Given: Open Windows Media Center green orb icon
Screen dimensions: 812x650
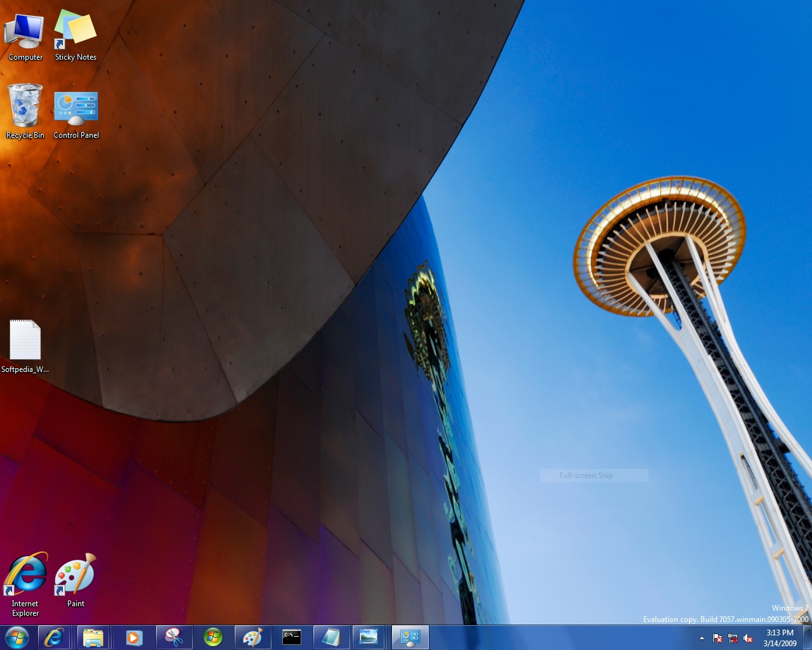Looking at the screenshot, I should click(x=213, y=637).
